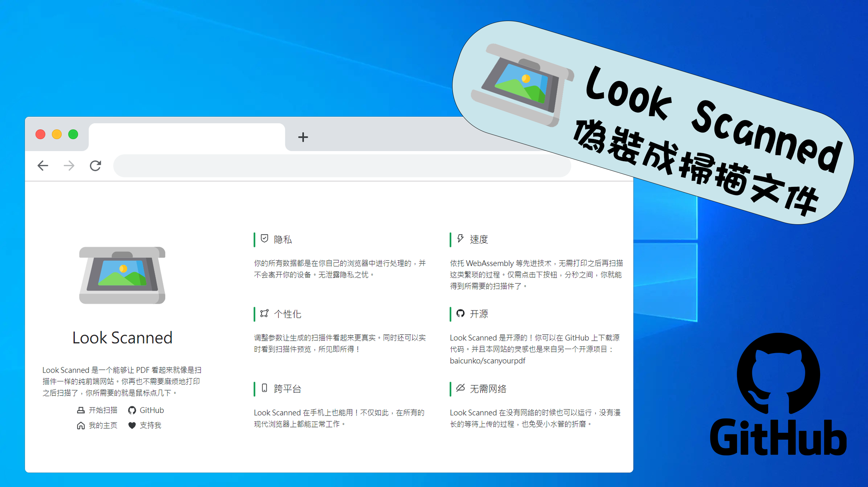Click the lightning icon beside 速度

coord(460,238)
